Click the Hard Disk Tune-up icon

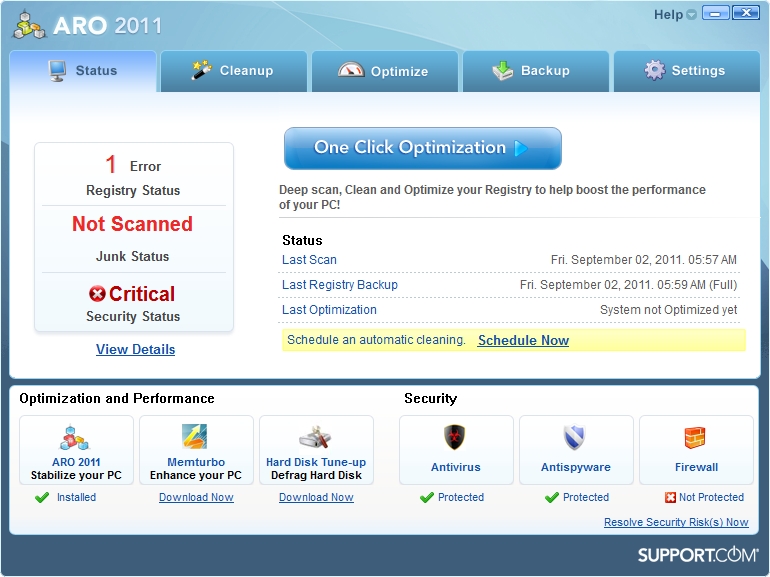(315, 437)
